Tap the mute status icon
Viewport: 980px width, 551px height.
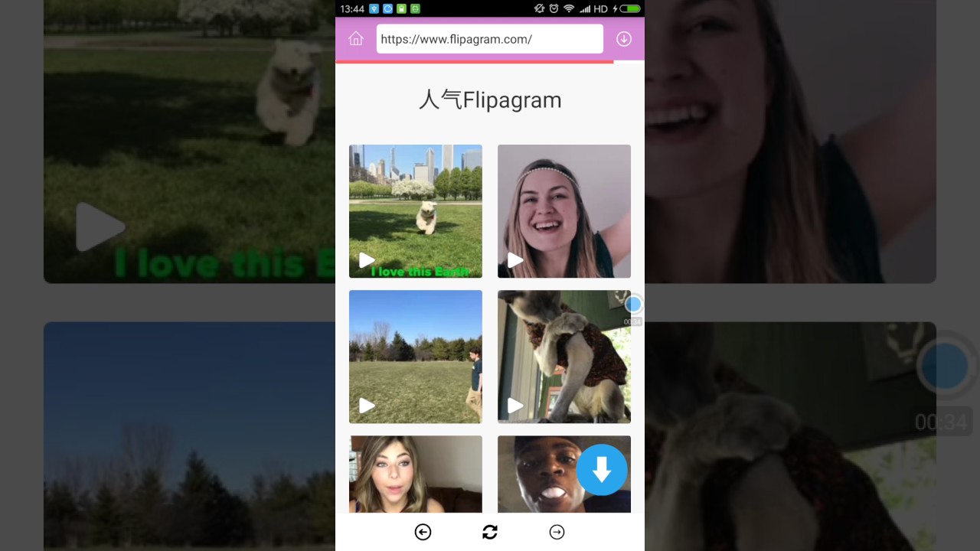pos(539,8)
